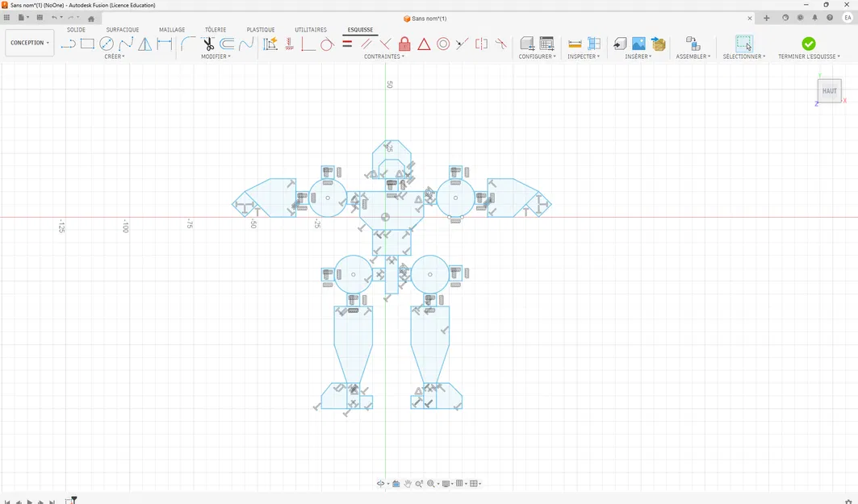Select the Fillet tool
Viewport: 858px width, 504px height.
pos(188,44)
